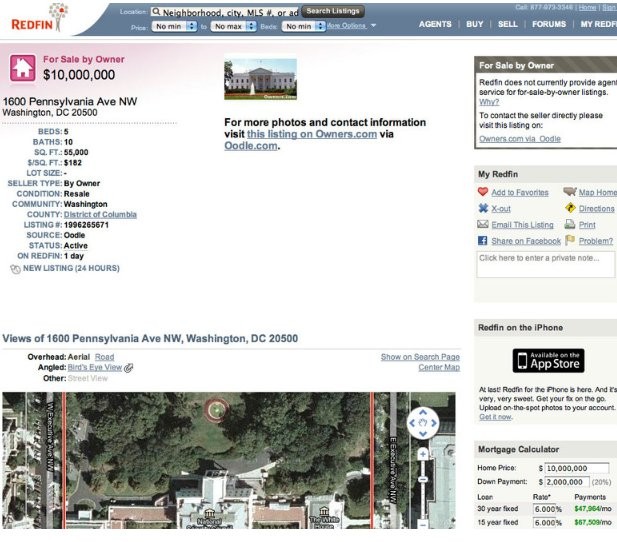Viewport: 617px width, 542px height.
Task: Click the X-out link
Action: 501,209
